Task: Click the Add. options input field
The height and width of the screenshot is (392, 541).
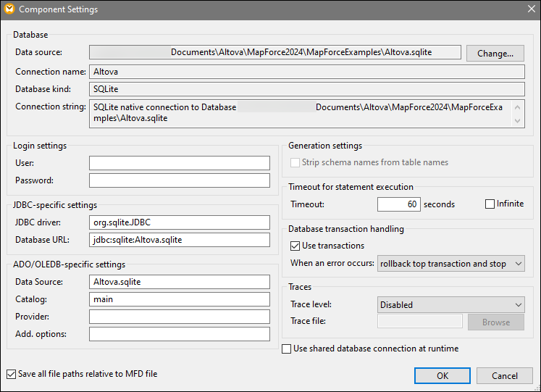Action: click(179, 334)
